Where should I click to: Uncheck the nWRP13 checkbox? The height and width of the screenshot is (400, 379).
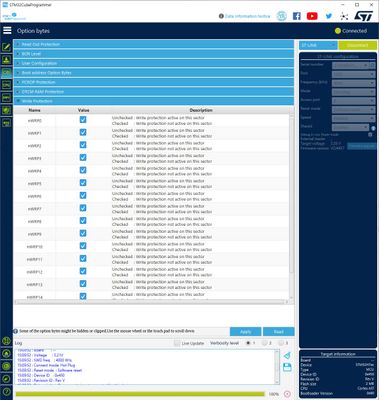(x=83, y=284)
